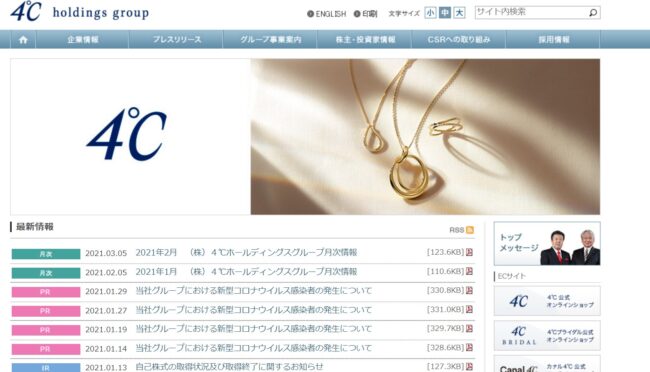Click the 4℃ holdings group logo
650x372 pixels.
coord(80,12)
